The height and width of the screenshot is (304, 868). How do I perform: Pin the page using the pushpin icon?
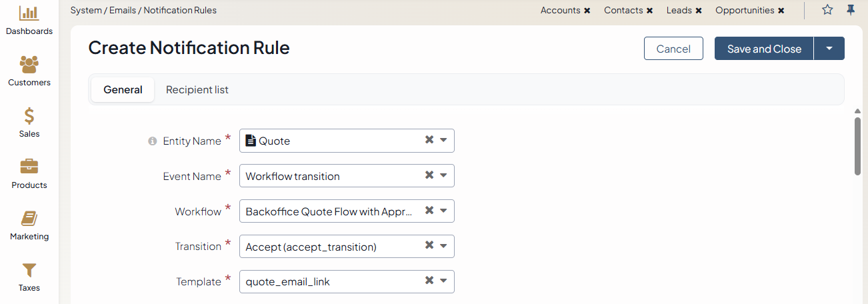[851, 10]
